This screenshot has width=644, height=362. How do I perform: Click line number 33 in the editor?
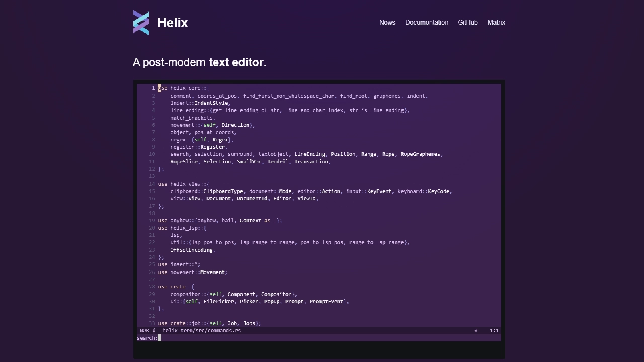click(x=152, y=323)
